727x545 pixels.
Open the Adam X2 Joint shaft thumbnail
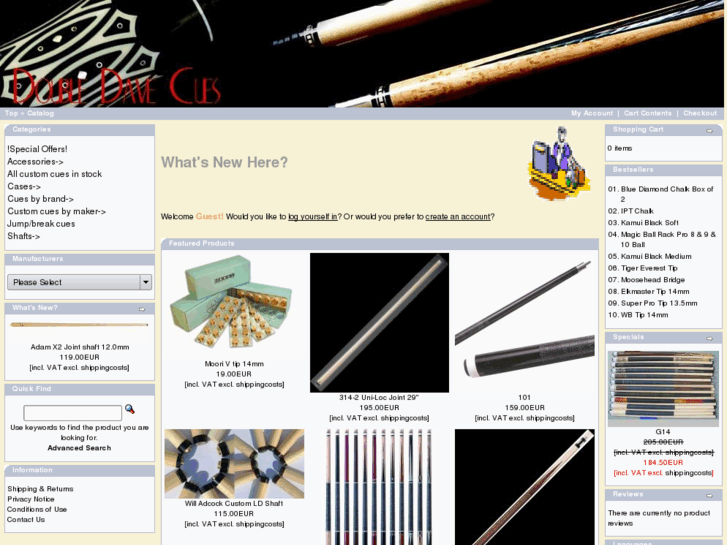coord(79,325)
